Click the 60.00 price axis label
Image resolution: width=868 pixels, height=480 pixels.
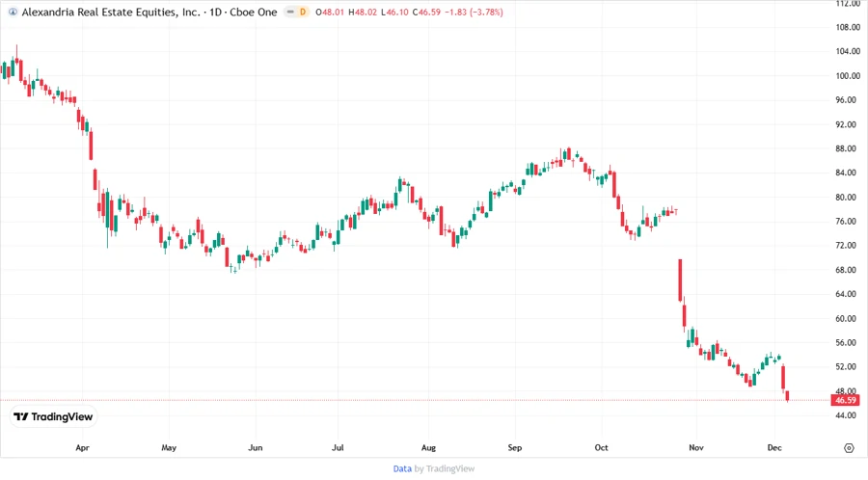(846, 318)
